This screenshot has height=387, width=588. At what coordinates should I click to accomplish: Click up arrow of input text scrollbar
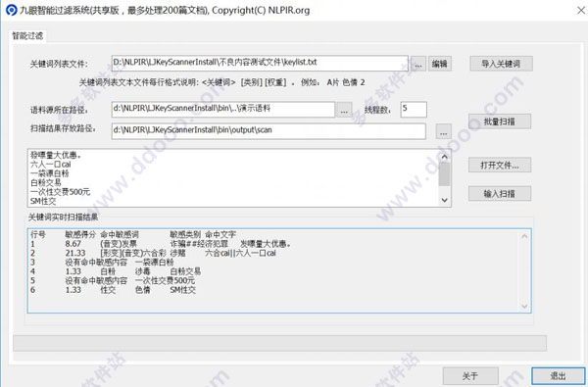[x=444, y=157]
